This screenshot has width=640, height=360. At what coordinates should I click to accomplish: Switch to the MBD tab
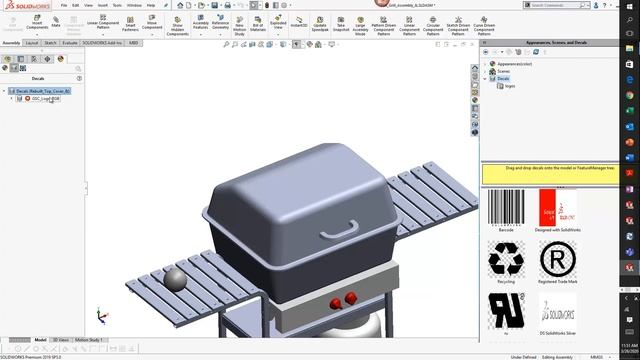[x=133, y=43]
